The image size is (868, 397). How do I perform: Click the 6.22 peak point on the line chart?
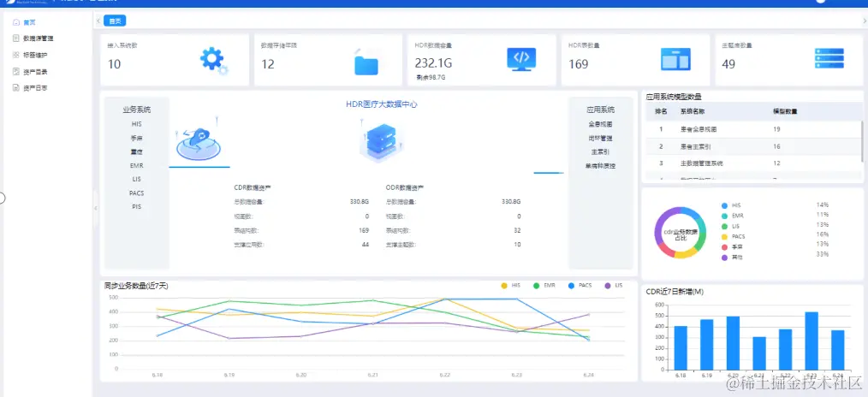coord(445,299)
